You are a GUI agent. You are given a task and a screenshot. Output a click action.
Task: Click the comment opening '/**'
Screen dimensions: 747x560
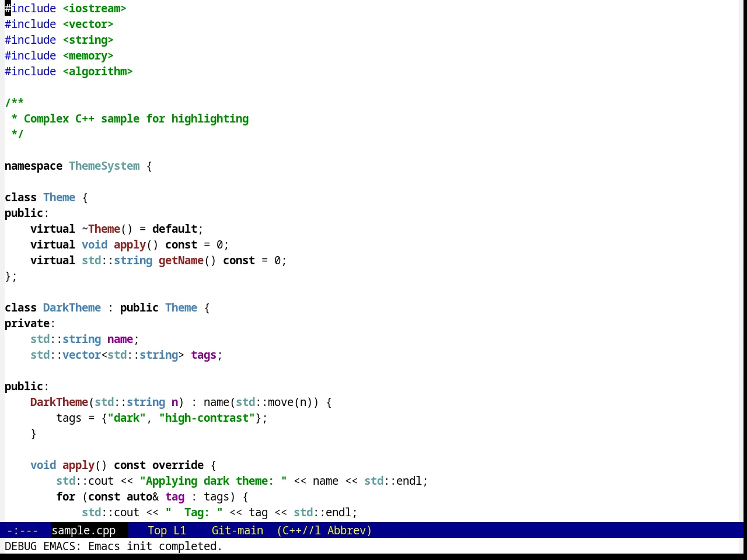(x=14, y=103)
